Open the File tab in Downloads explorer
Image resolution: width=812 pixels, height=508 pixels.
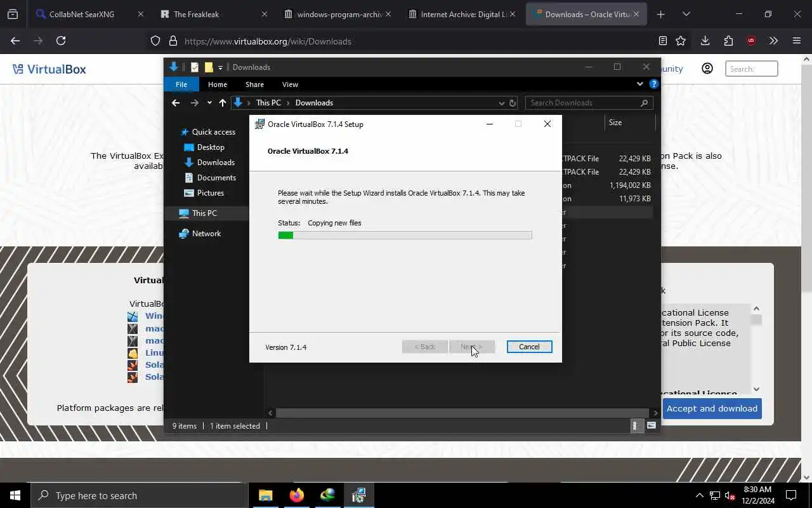[181, 84]
